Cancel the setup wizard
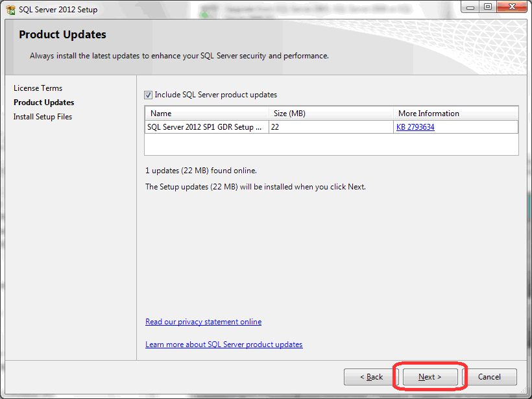This screenshot has height=399, width=532. (489, 377)
